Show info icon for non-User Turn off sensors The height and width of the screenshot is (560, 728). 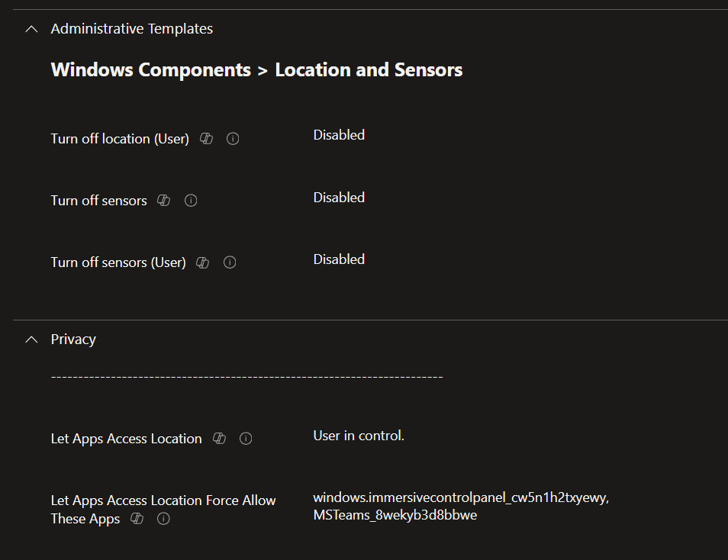click(192, 201)
